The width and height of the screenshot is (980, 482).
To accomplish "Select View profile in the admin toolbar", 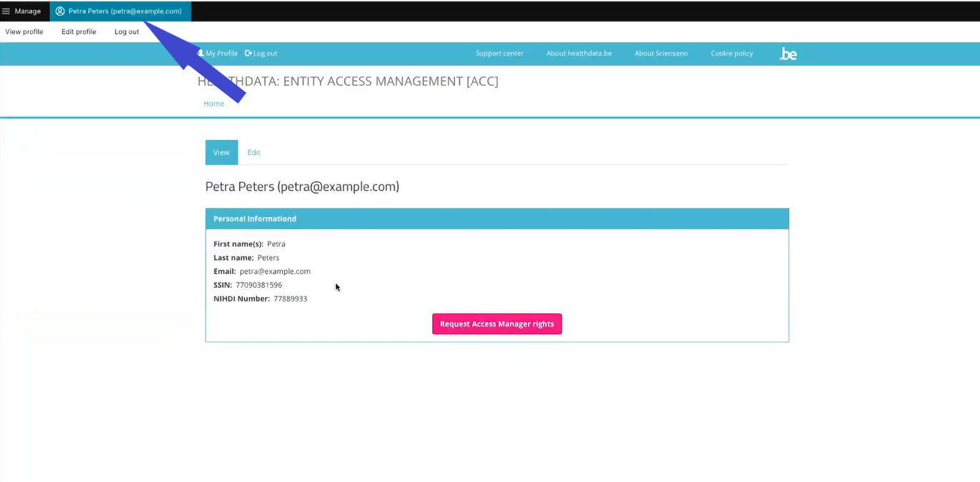I will pos(24,32).
